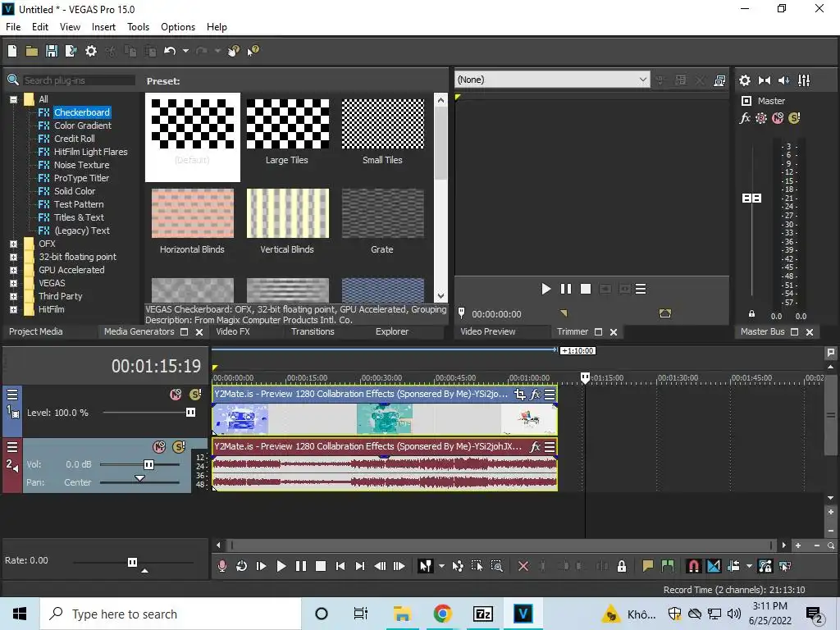Open the undo history dropdown arrow
Image resolution: width=840 pixels, height=630 pixels.
(185, 51)
